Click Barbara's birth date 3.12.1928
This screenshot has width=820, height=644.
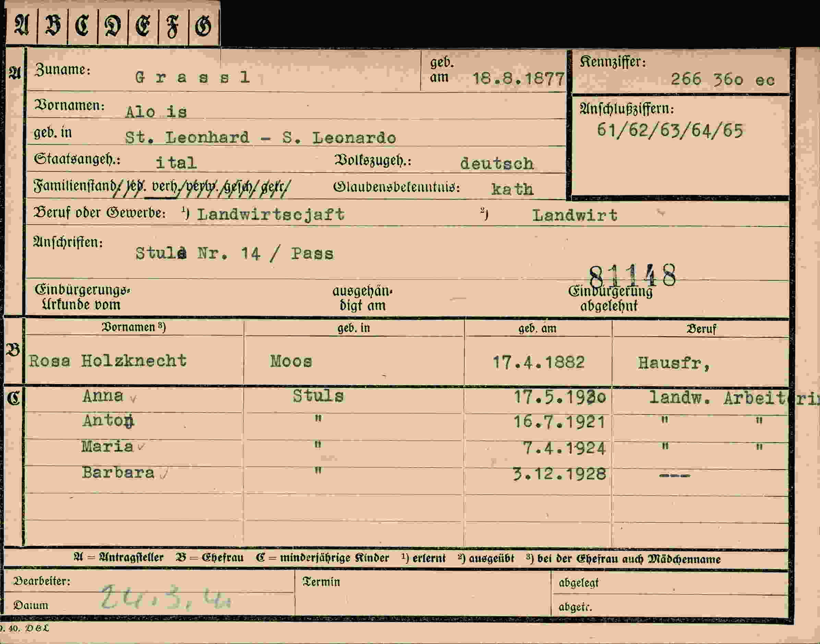tap(559, 474)
